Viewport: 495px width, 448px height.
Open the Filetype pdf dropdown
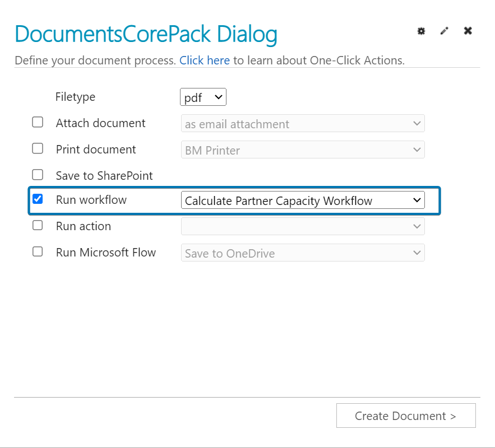point(203,97)
